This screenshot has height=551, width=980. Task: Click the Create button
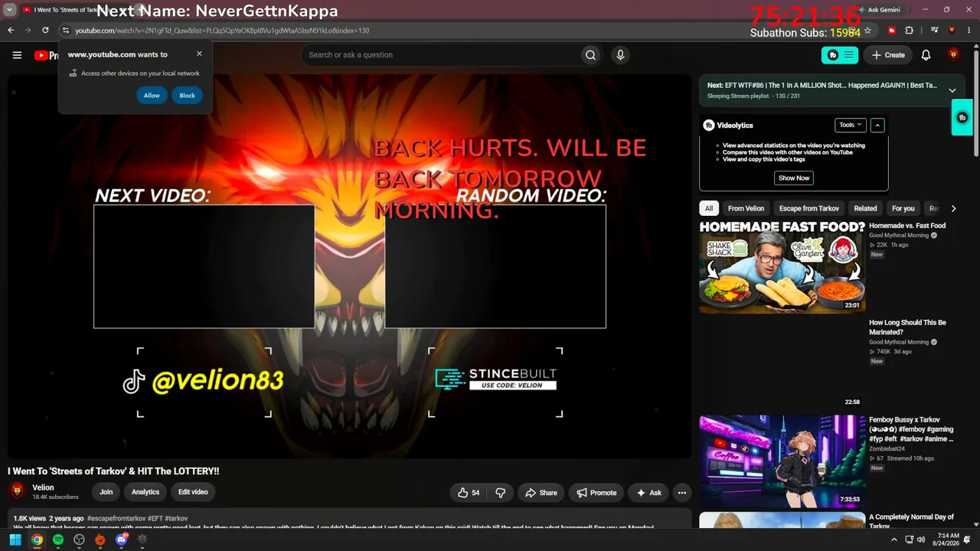[888, 55]
